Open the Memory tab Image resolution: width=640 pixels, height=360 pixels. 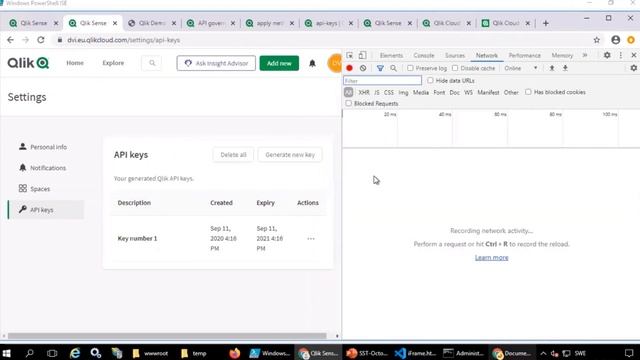click(562, 56)
